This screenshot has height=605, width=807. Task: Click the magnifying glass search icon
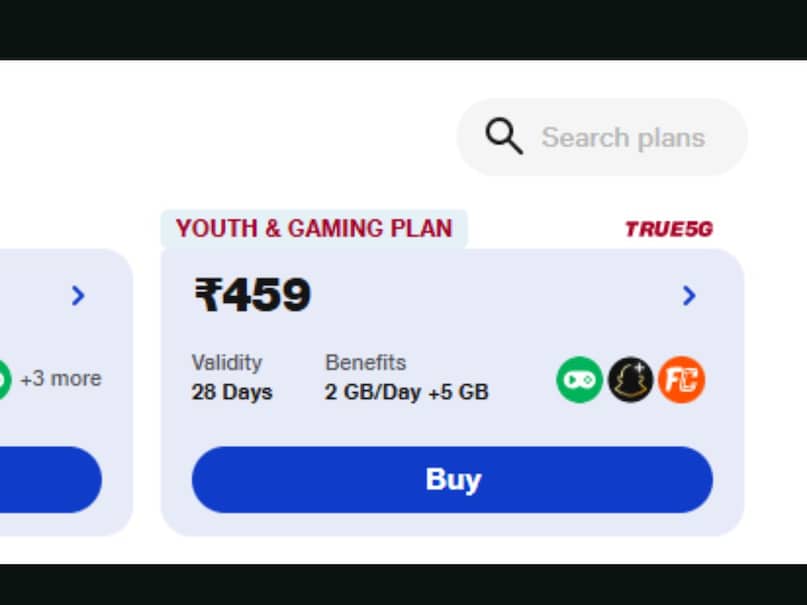504,136
